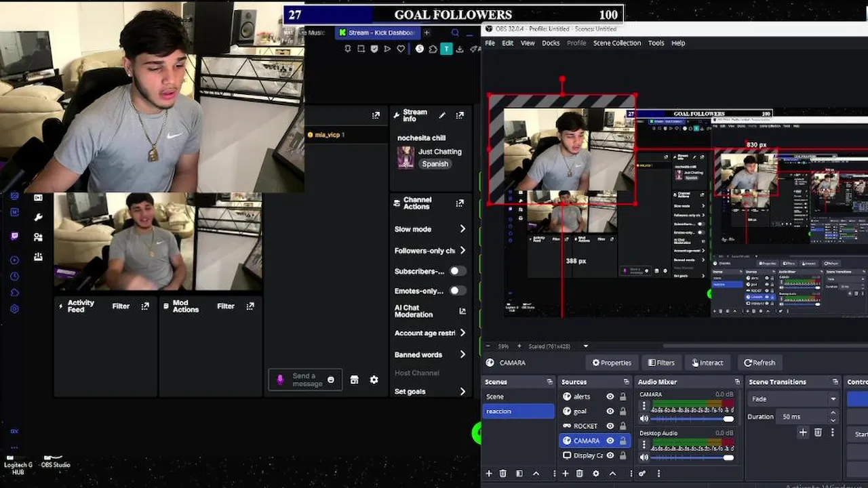Hide the alerts source with eye icon
868x488 pixels.
(x=610, y=396)
